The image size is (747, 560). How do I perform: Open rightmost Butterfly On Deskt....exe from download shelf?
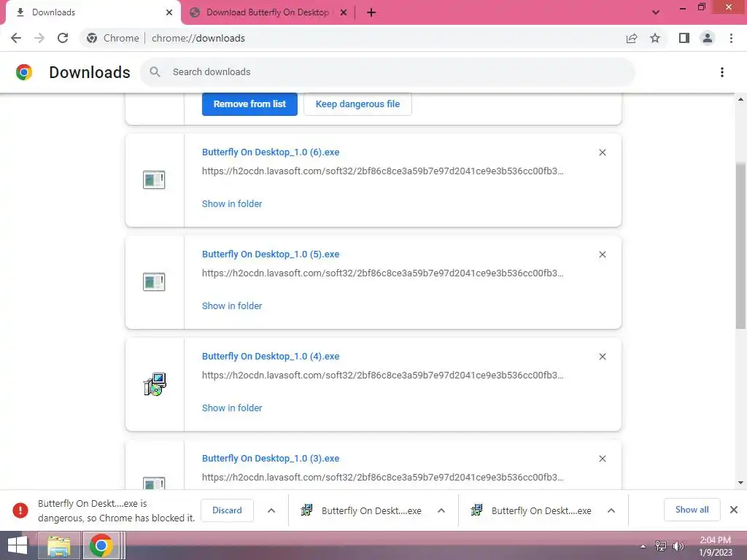tap(531, 510)
